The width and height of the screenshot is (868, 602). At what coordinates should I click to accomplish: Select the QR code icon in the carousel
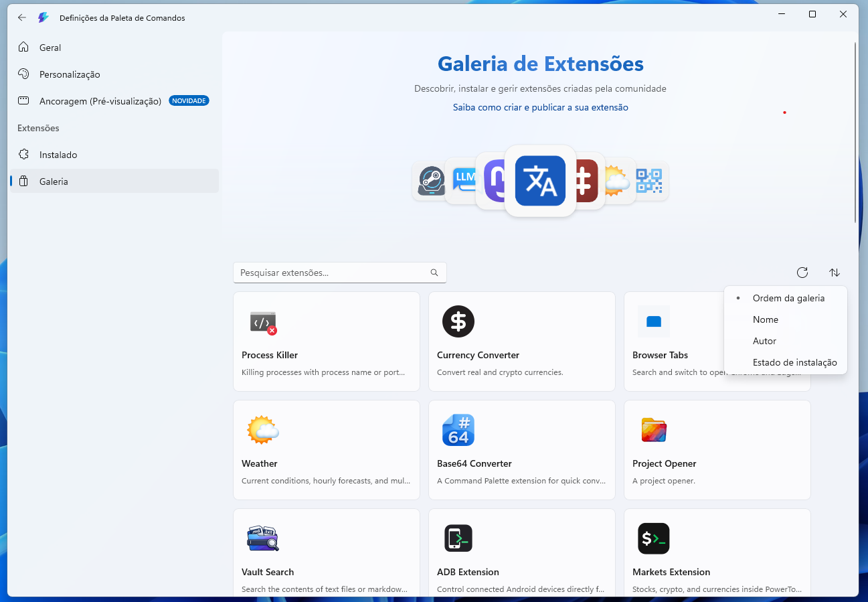(x=648, y=181)
